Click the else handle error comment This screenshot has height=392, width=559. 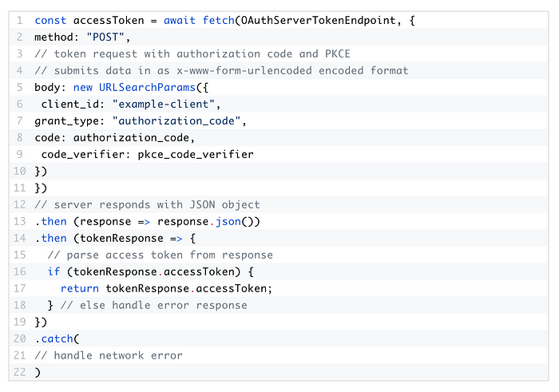[153, 305]
